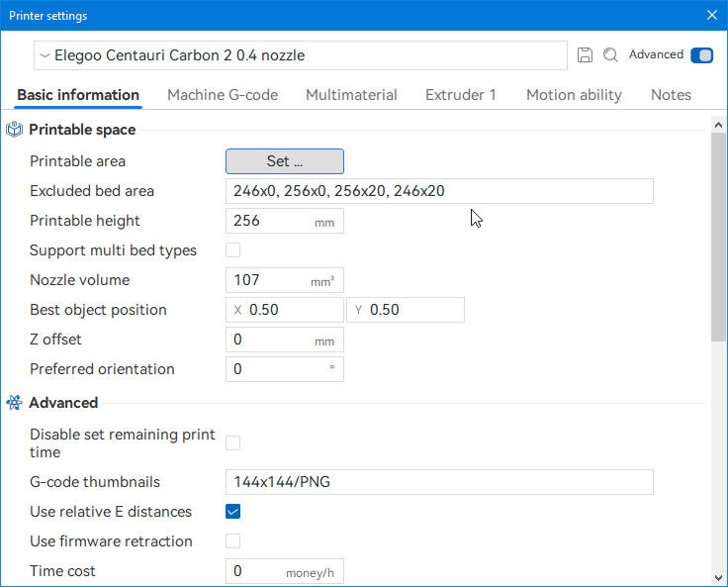Enable Use firmware retraction checkbox
This screenshot has width=728, height=587.
[x=233, y=541]
